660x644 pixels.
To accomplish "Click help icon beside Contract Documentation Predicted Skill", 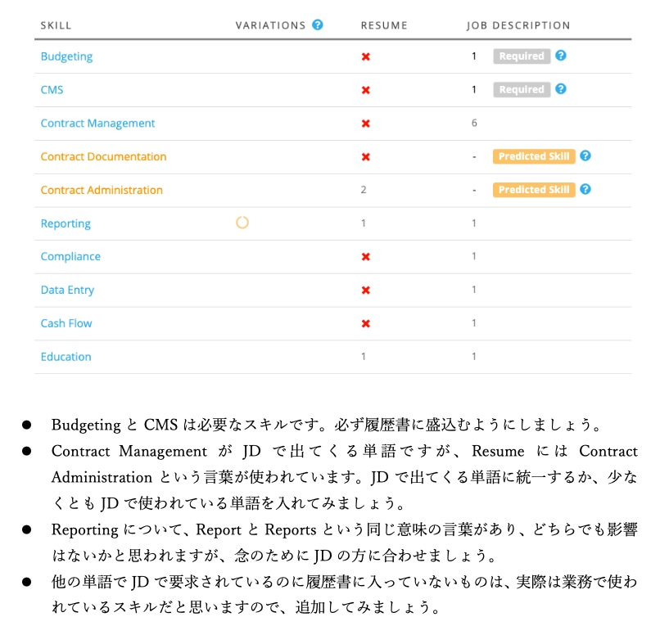I will tap(585, 155).
